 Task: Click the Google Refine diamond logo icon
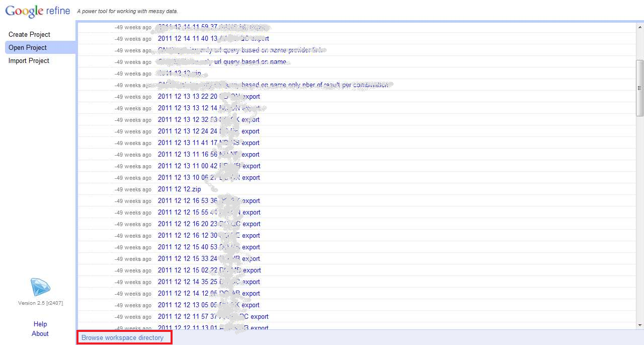[40, 287]
